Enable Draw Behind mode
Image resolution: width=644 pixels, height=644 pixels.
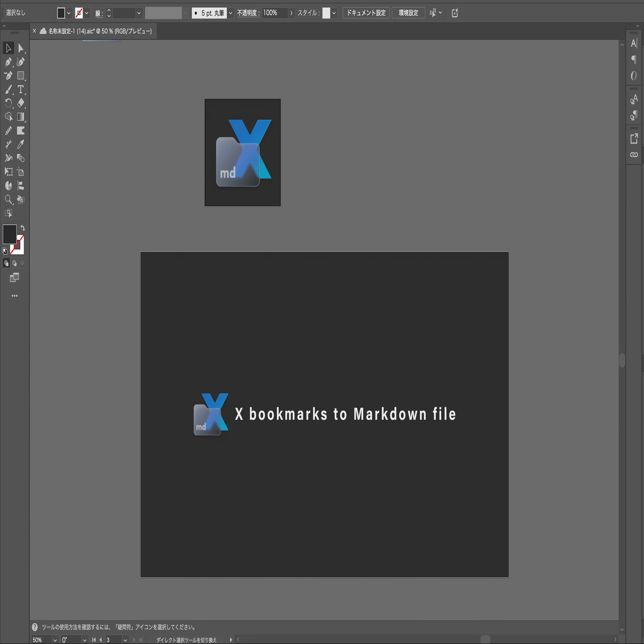click(14, 263)
